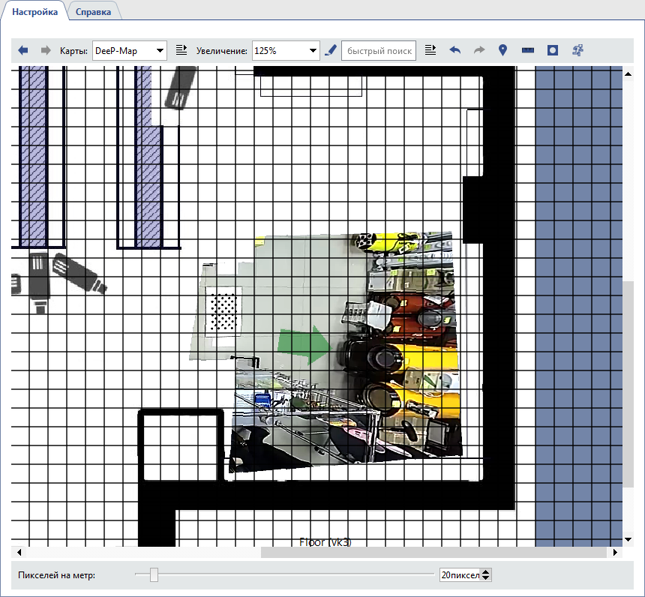The width and height of the screenshot is (645, 597).
Task: Click the redo arrow icon in toolbar
Action: pos(479,50)
